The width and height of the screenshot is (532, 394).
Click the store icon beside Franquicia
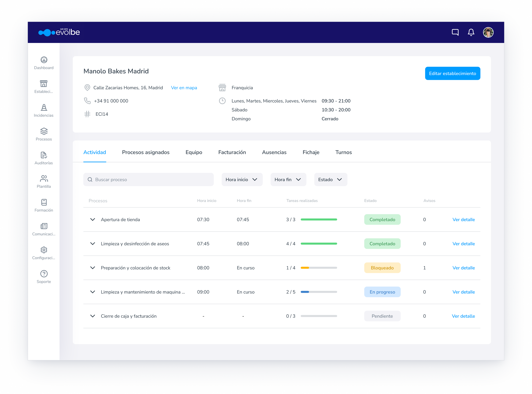pyautogui.click(x=222, y=88)
